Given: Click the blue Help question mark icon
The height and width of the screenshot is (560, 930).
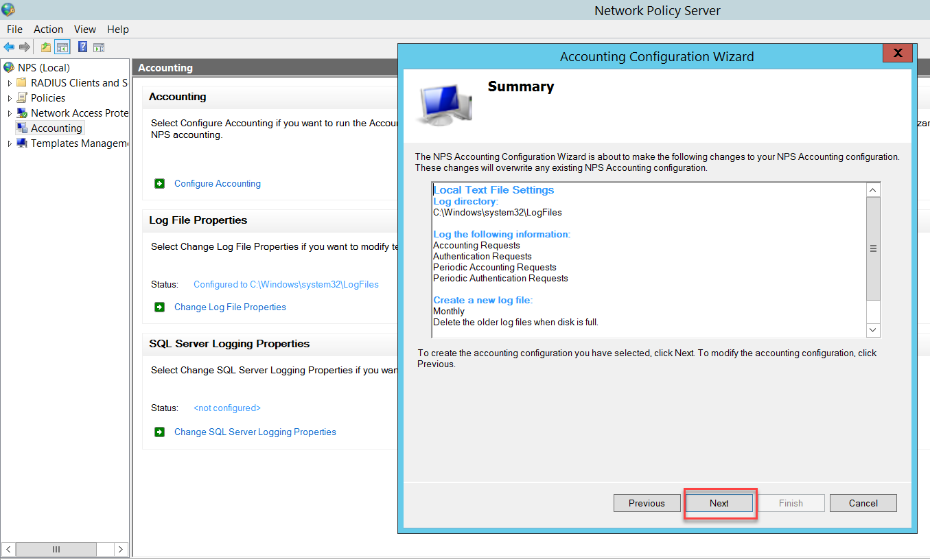Looking at the screenshot, I should coord(83,47).
